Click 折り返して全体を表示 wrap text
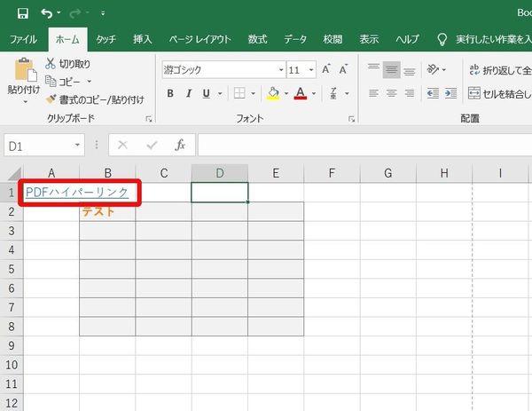The width and height of the screenshot is (532, 411). click(500, 70)
